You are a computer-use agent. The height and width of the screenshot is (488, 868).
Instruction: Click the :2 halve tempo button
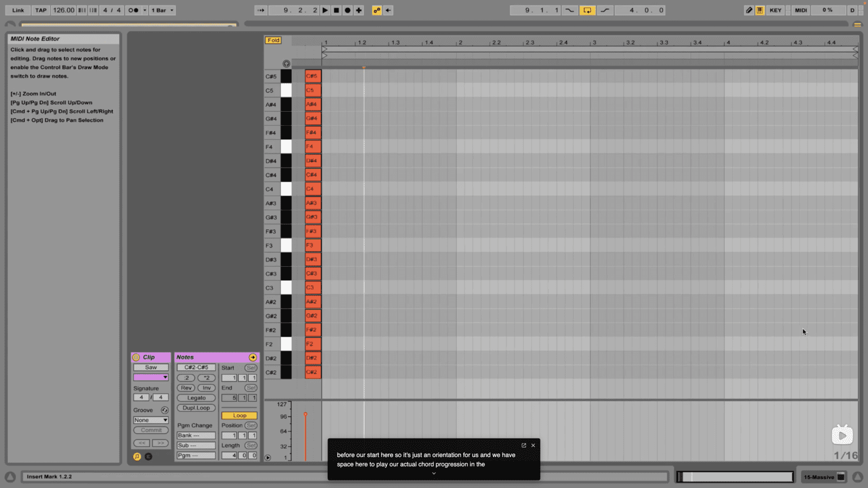[186, 378]
